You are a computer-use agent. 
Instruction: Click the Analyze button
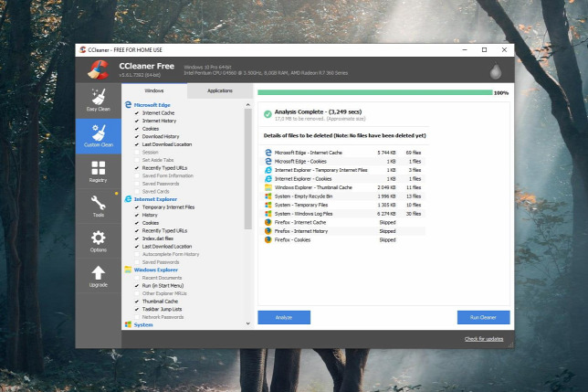(x=284, y=317)
